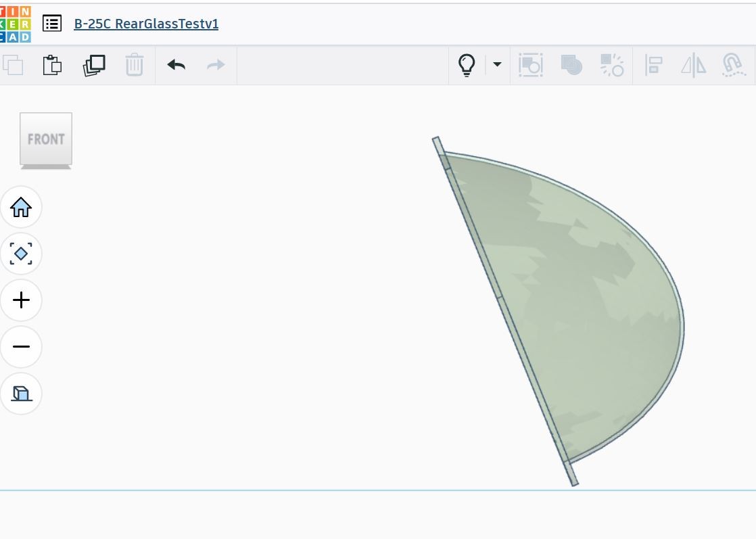Open the designs list icon
The height and width of the screenshot is (539, 756).
coord(52,23)
